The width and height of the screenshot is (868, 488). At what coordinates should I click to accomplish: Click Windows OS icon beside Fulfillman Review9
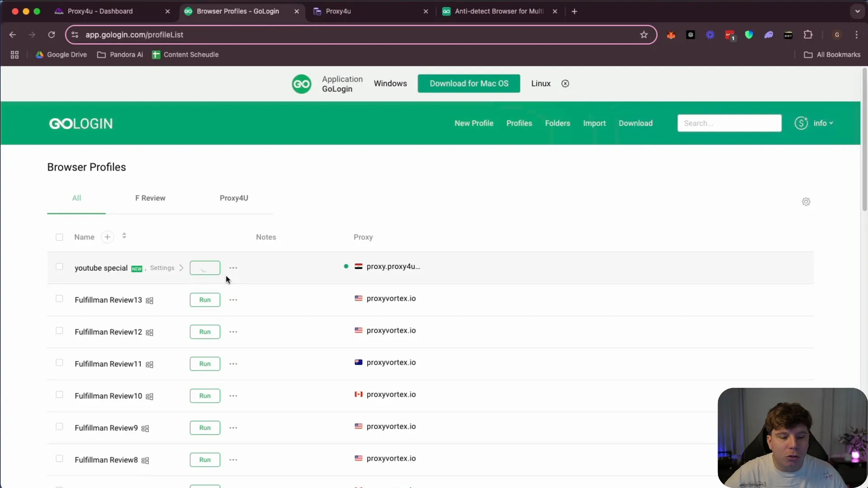(145, 428)
